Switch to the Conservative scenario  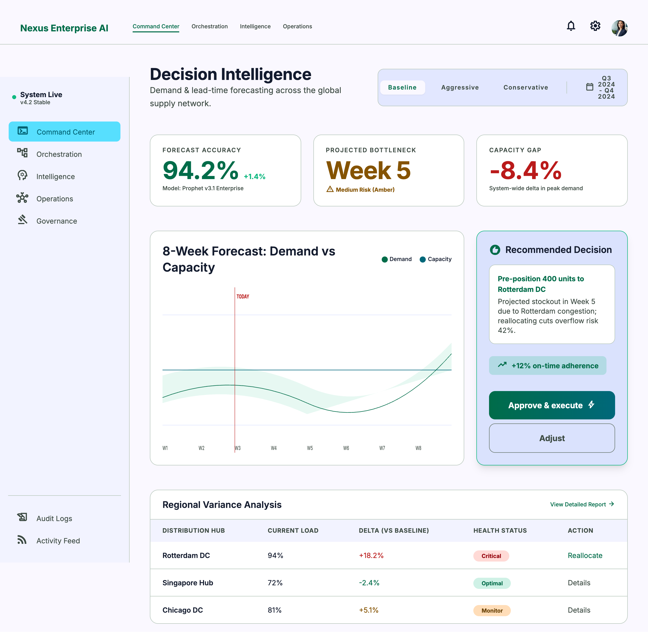pos(525,88)
